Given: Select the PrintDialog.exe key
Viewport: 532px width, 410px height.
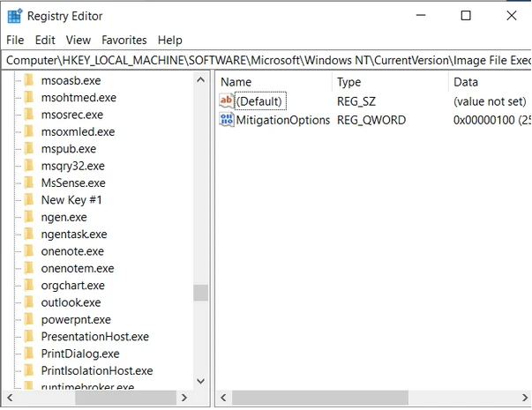Looking at the screenshot, I should coord(80,354).
